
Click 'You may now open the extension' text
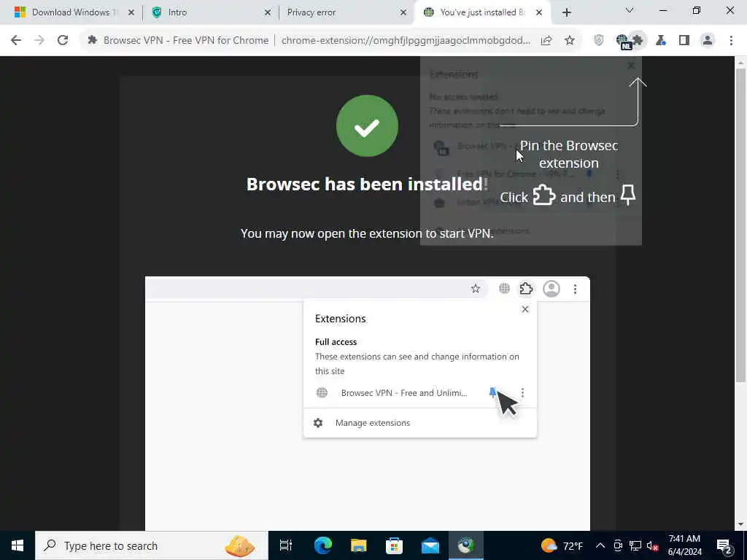pos(367,233)
